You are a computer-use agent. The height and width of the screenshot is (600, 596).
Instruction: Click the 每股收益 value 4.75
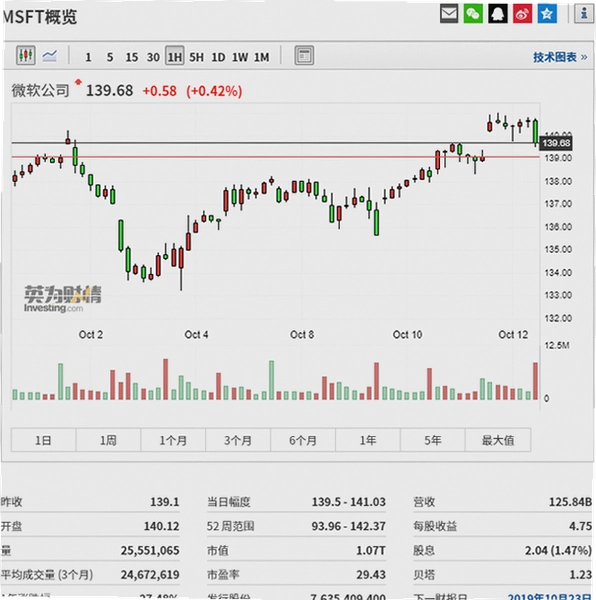point(580,526)
